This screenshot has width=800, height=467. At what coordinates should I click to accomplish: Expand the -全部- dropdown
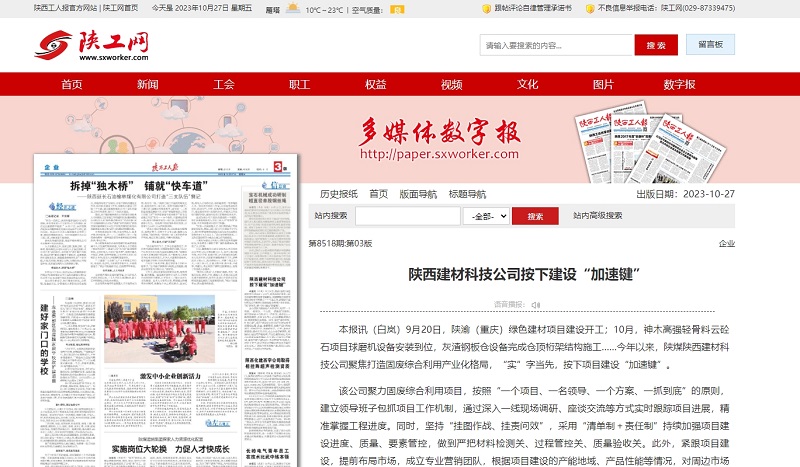click(x=486, y=216)
